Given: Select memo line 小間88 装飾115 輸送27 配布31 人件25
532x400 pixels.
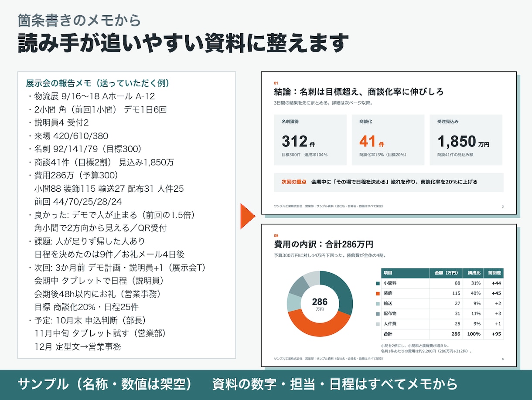Looking at the screenshot, I should (109, 189).
